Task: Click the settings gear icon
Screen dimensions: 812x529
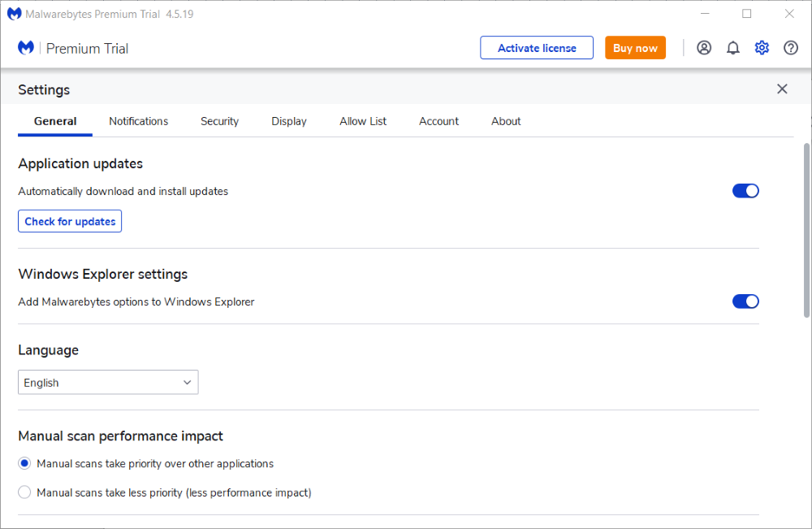Action: point(762,48)
